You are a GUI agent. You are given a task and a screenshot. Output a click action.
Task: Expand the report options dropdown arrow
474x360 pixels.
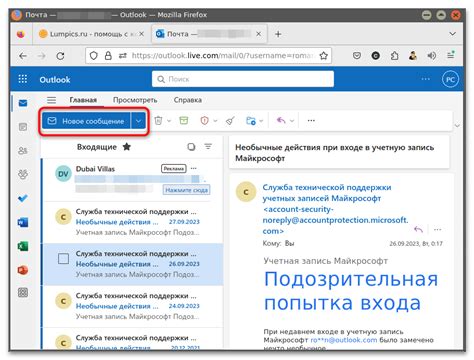[x=215, y=121]
